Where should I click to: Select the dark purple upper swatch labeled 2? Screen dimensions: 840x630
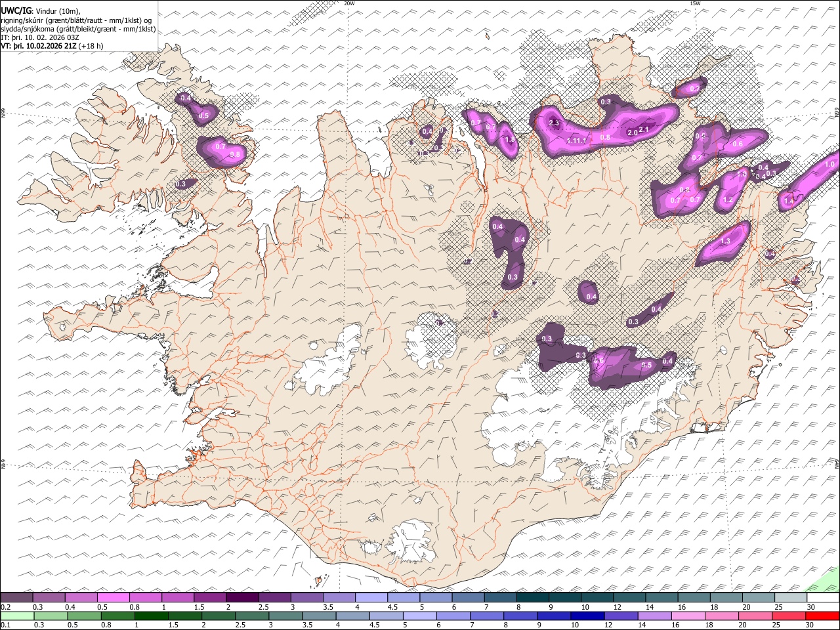[x=242, y=597]
